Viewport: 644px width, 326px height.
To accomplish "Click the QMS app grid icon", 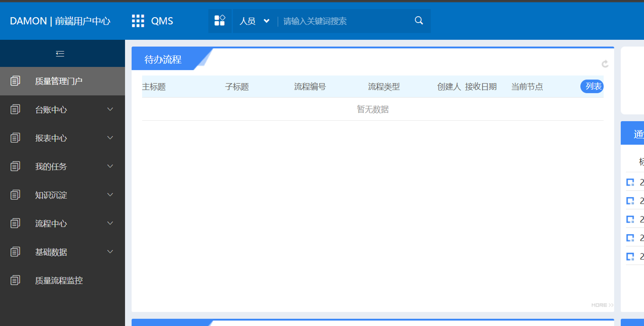I will click(x=138, y=21).
